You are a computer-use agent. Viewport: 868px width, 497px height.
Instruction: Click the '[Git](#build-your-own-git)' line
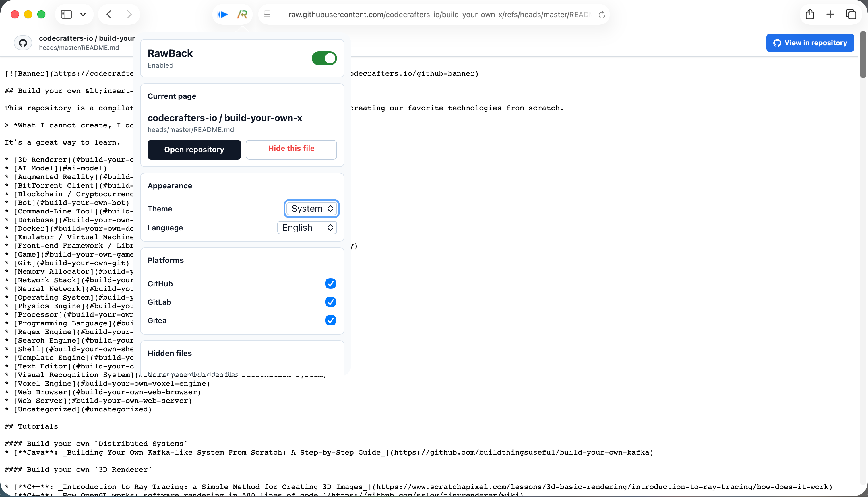tap(67, 263)
